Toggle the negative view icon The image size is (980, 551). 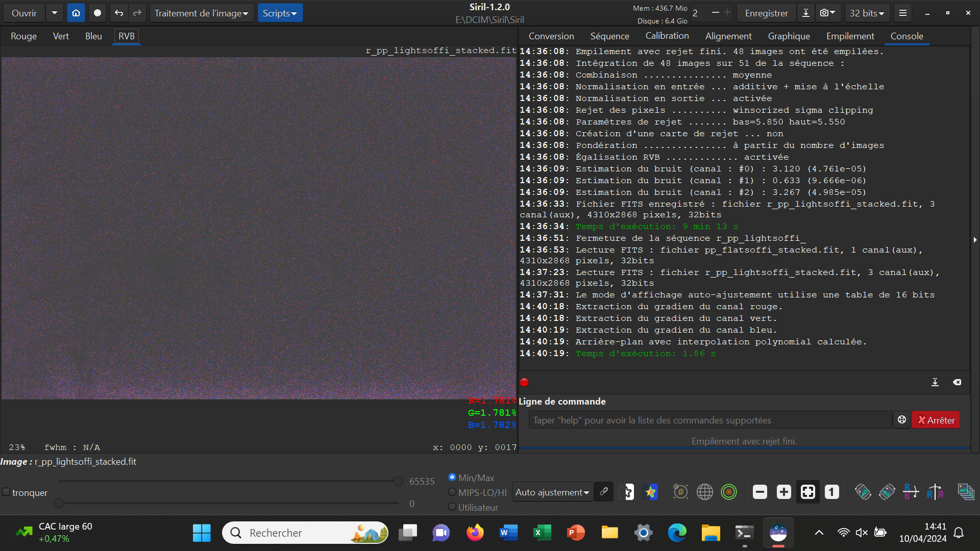(629, 492)
